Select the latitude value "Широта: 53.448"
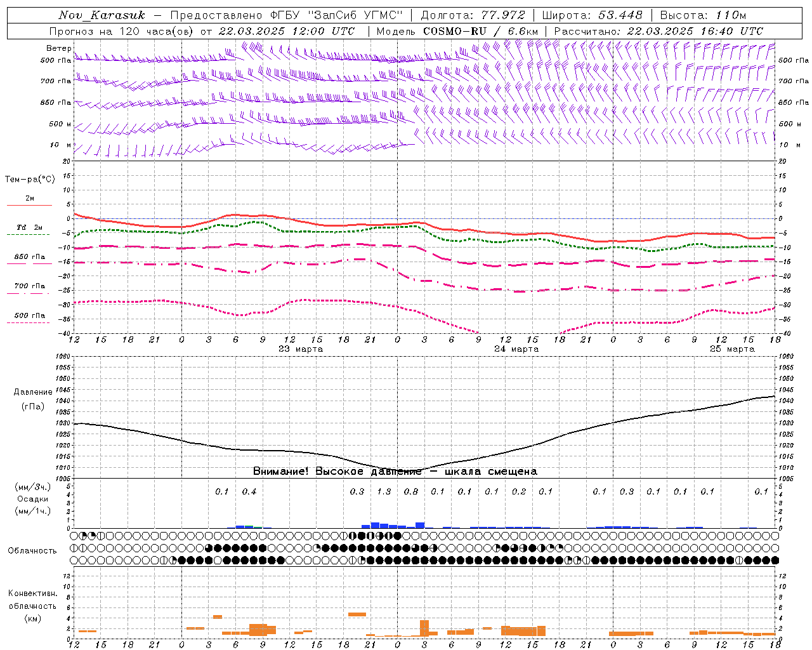 (x=592, y=15)
